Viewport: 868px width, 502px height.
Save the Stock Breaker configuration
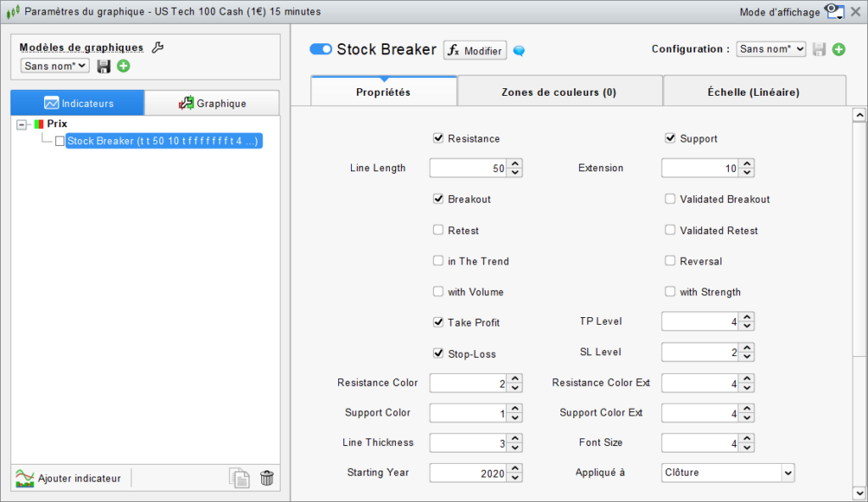coord(819,49)
